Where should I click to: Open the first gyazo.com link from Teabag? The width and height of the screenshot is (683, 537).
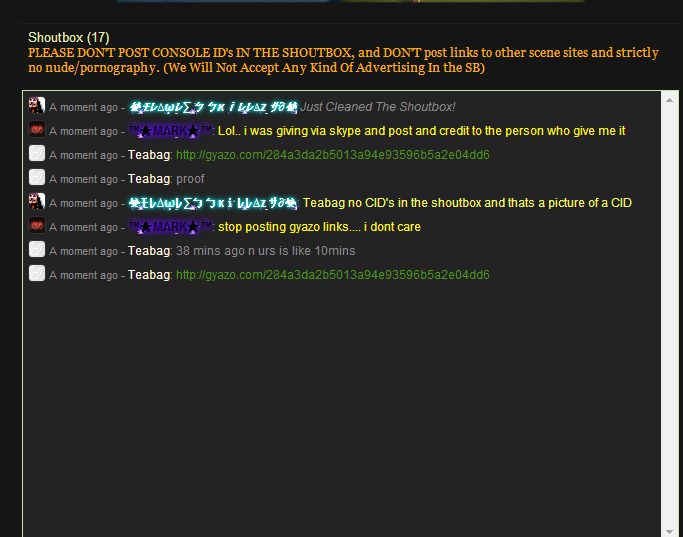pos(332,155)
